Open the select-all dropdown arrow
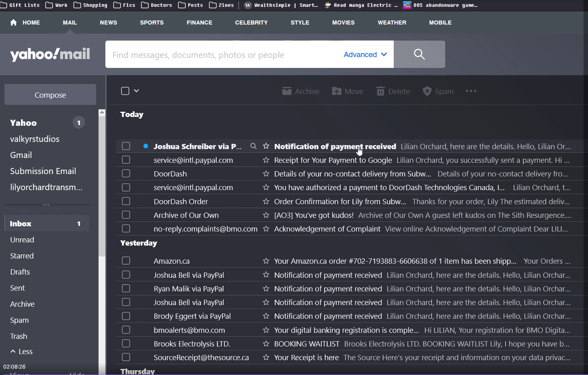 [136, 91]
